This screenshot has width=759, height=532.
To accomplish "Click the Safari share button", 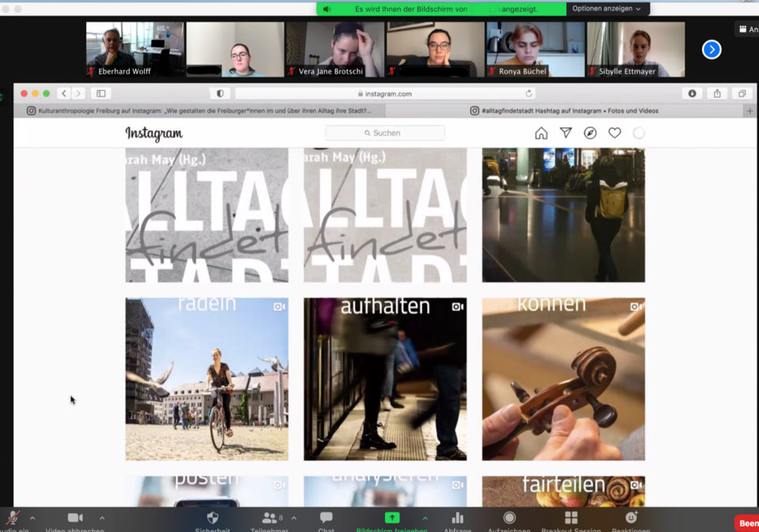I will 717,93.
